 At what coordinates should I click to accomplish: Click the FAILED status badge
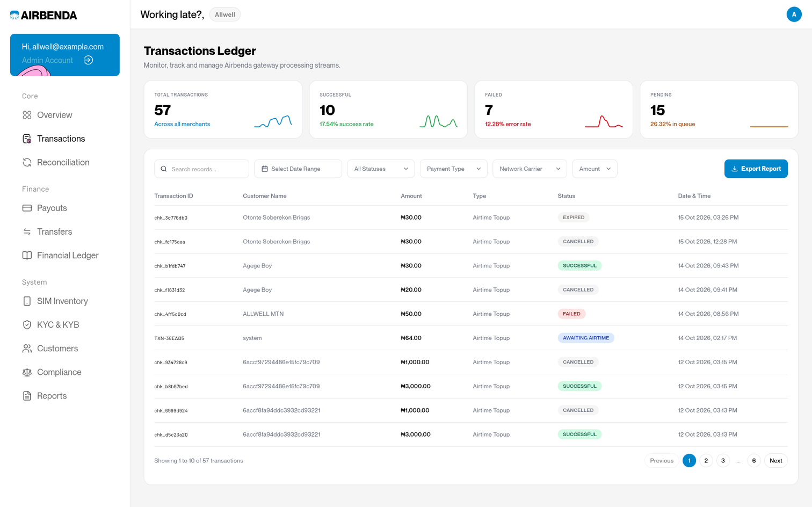tap(571, 314)
